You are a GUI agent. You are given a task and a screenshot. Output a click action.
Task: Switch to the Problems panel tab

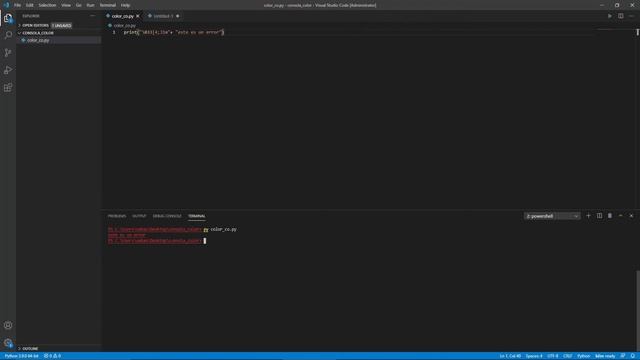117,216
